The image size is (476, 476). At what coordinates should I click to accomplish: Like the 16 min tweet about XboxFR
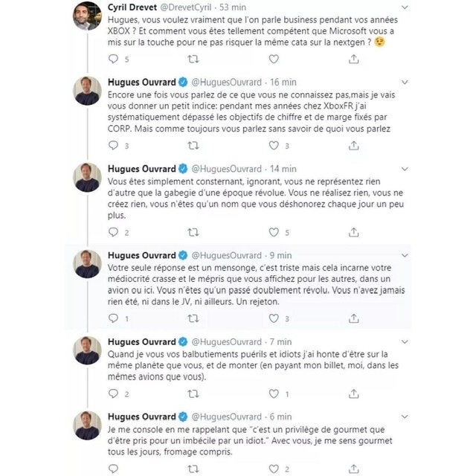point(274,146)
